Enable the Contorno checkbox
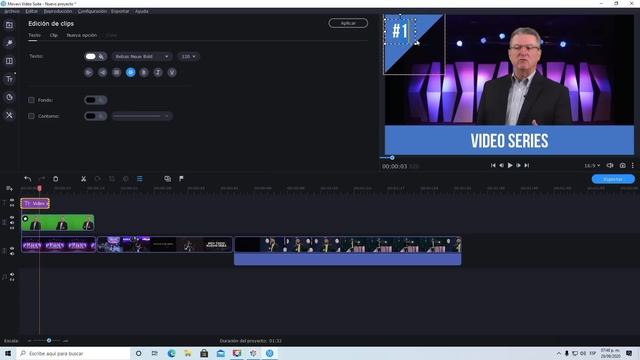Viewport: 640px width, 360px height. (x=31, y=116)
